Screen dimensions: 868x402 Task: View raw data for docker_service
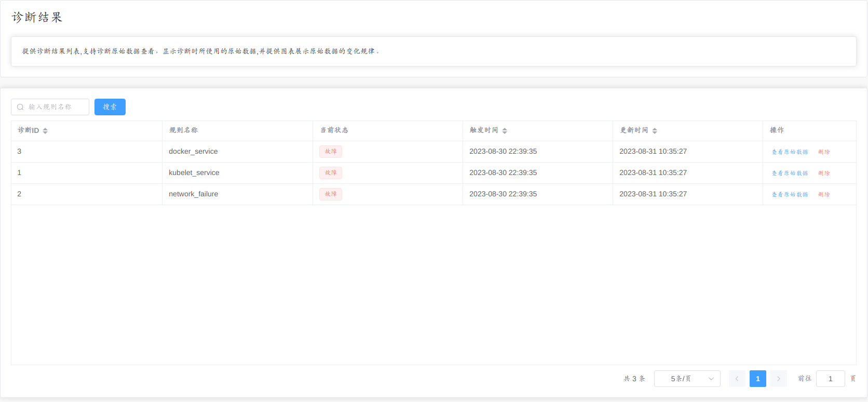click(790, 152)
